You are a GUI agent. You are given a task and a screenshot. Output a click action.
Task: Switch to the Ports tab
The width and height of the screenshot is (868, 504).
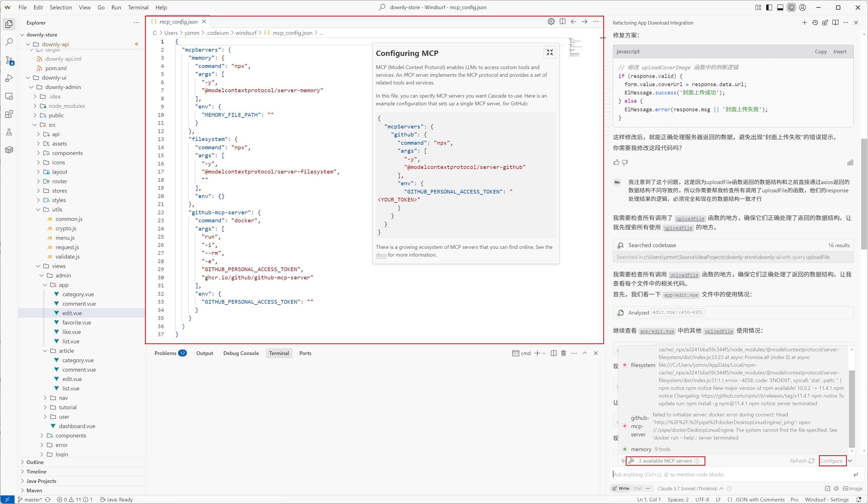(305, 353)
